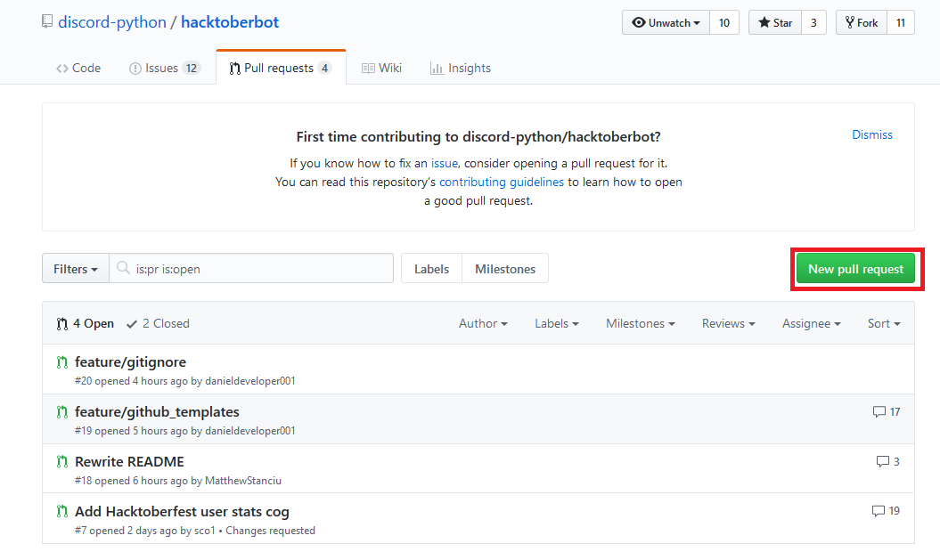Viewport: 940px width, 560px height.
Task: Open the Filters dropdown
Action: coord(75,269)
